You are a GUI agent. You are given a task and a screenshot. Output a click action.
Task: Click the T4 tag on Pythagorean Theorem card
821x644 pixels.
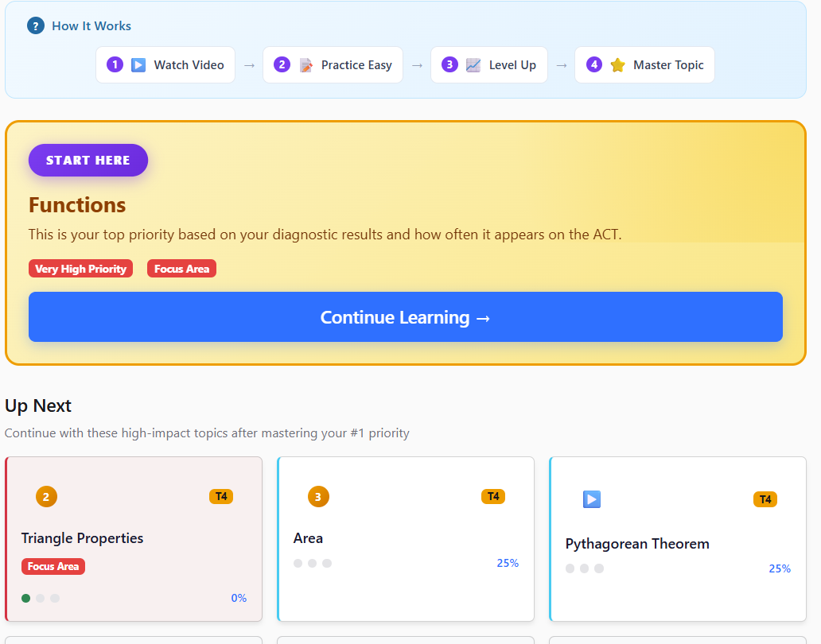click(x=765, y=499)
